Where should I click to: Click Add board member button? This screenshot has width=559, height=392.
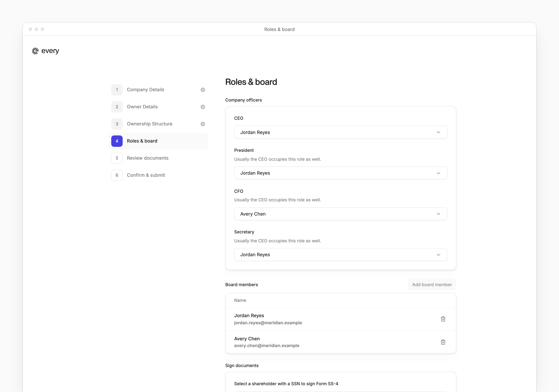point(432,284)
